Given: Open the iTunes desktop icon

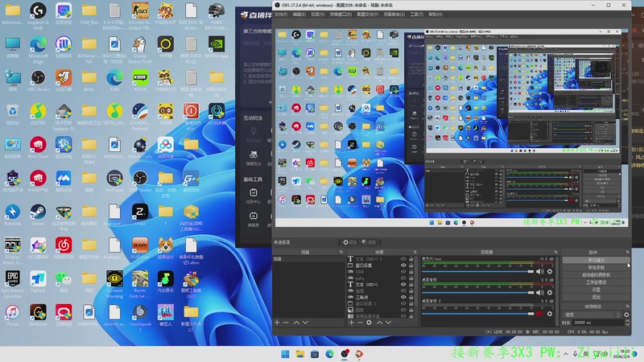Looking at the screenshot, I should (12, 315).
